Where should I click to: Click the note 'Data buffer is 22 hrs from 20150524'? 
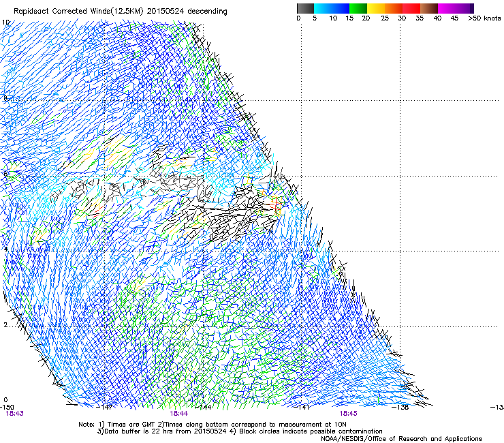pyautogui.click(x=162, y=431)
